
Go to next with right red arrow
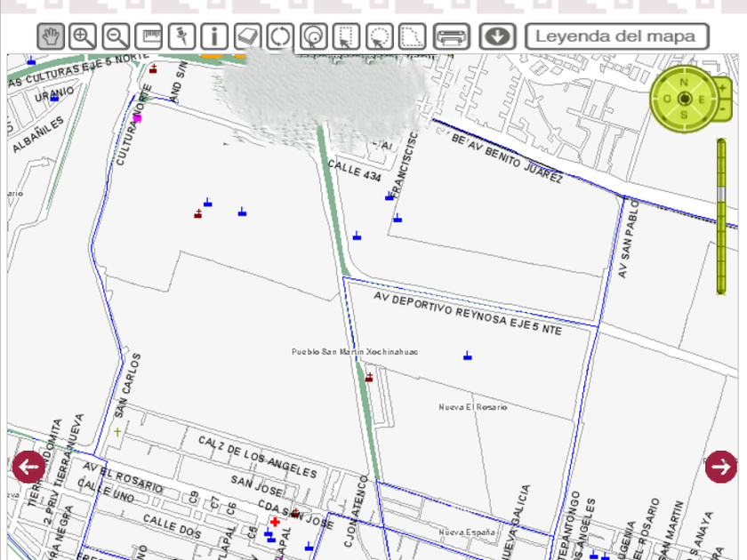click(720, 466)
